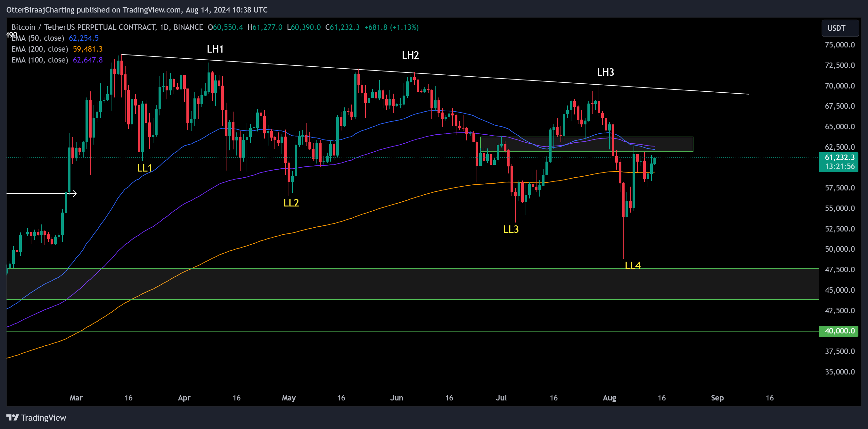Click the LH1 text label
This screenshot has width=868, height=429.
pyautogui.click(x=215, y=49)
